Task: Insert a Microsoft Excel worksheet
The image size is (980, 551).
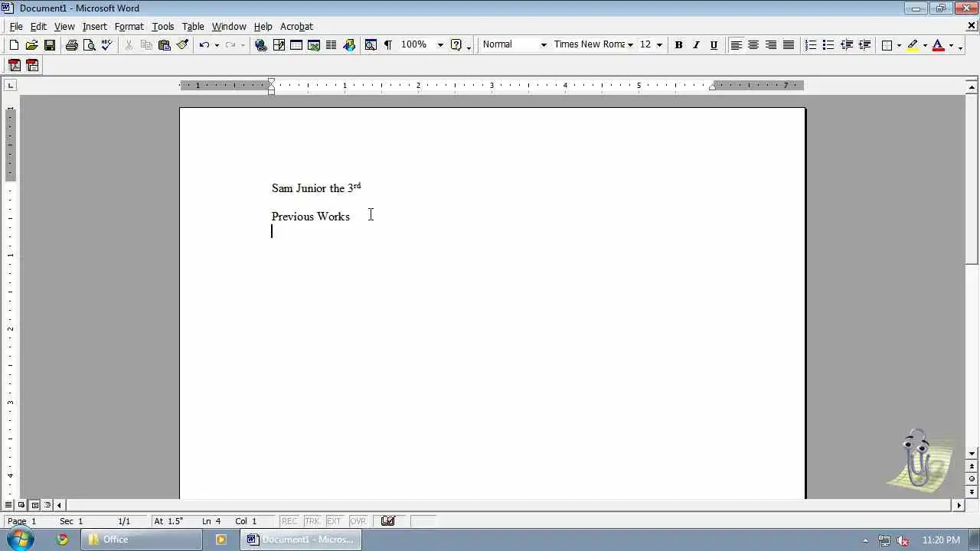Action: tap(314, 45)
